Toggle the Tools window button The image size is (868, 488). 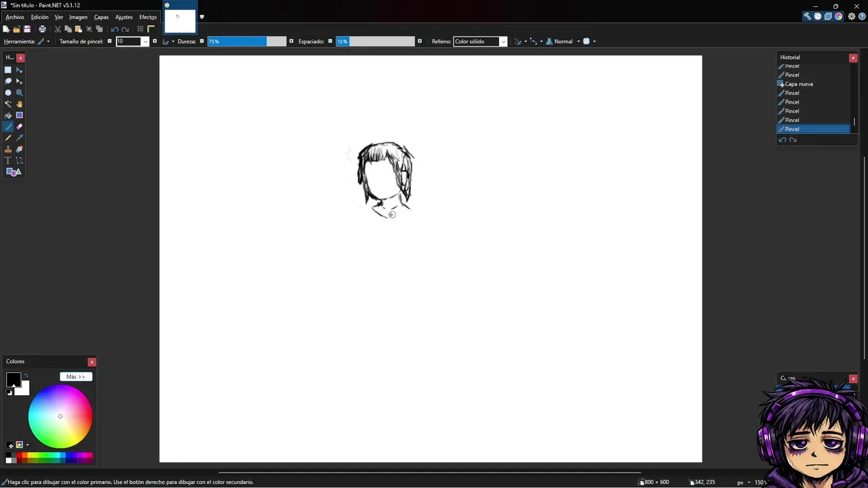[x=807, y=16]
